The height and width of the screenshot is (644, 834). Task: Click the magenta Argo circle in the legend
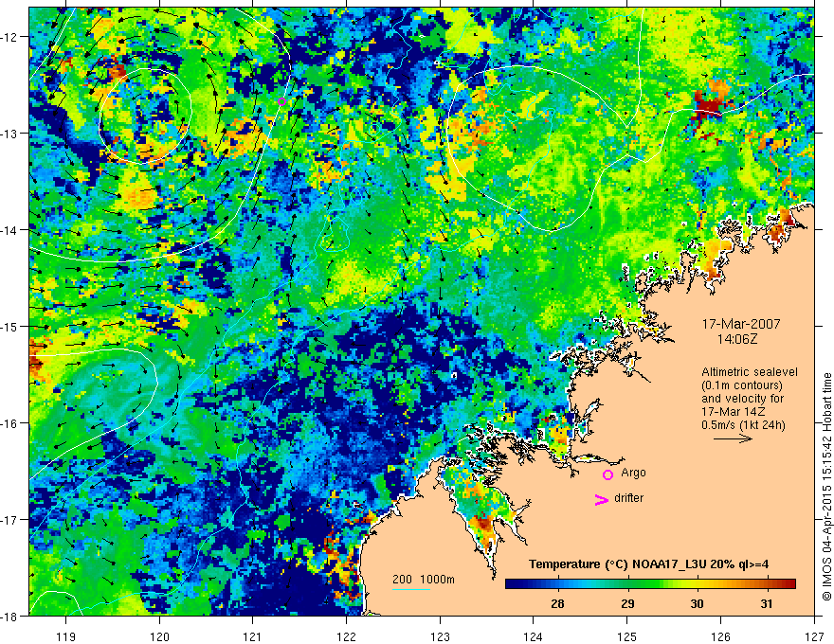(x=607, y=474)
